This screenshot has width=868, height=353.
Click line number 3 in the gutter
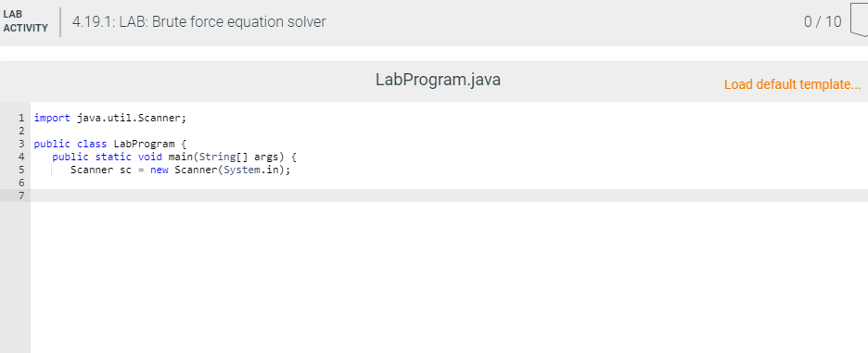pyautogui.click(x=21, y=144)
